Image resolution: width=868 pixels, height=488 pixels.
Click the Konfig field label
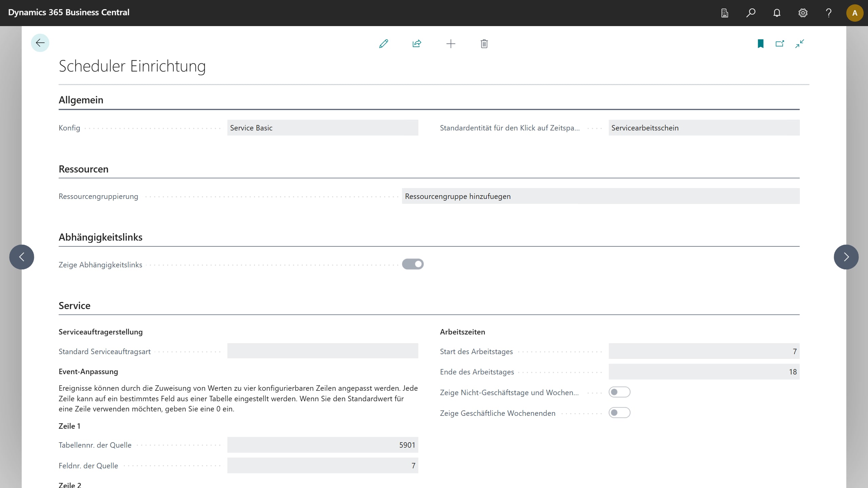pos(70,128)
